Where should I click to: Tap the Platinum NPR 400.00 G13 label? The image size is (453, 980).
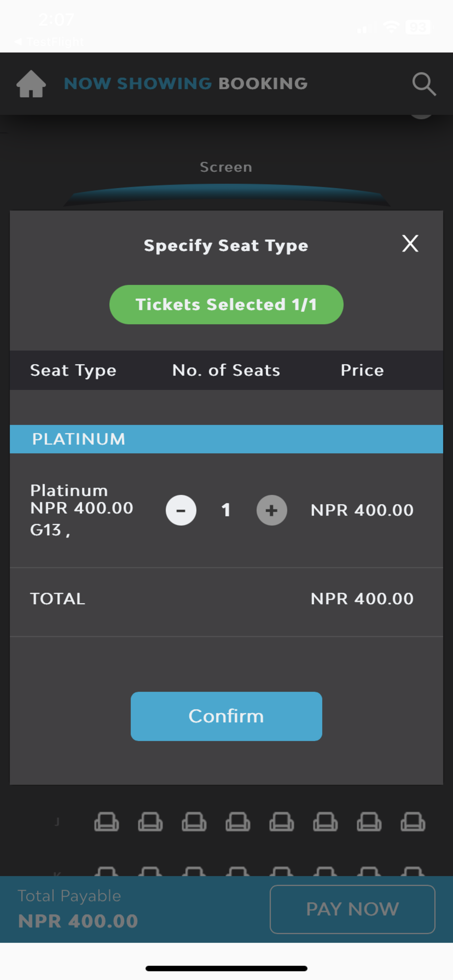click(81, 510)
